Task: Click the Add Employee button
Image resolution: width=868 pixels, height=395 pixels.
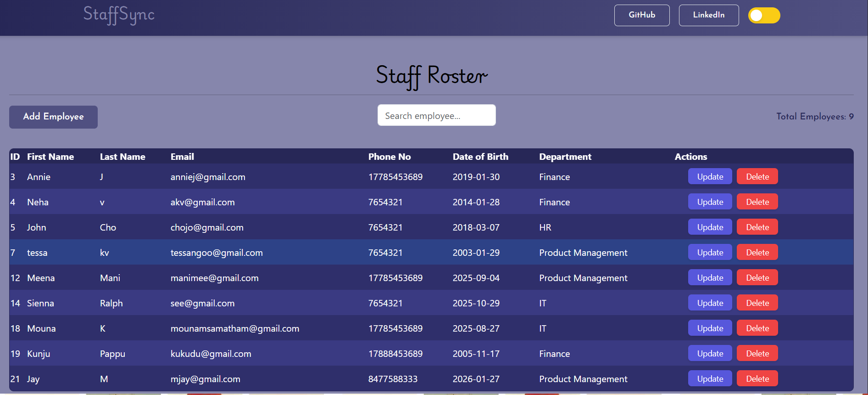Action: [x=53, y=117]
